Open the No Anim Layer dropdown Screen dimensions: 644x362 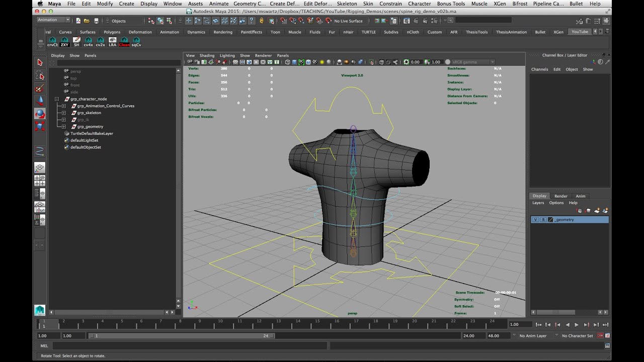[x=533, y=336]
